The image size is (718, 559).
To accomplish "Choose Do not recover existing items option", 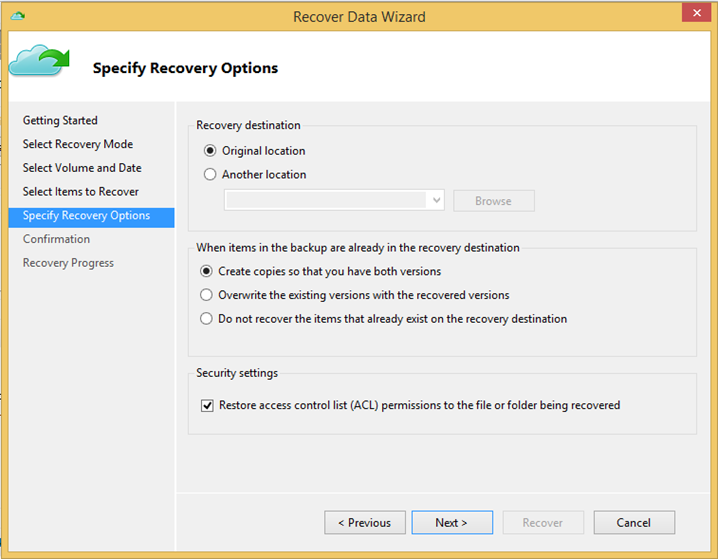I will click(206, 319).
